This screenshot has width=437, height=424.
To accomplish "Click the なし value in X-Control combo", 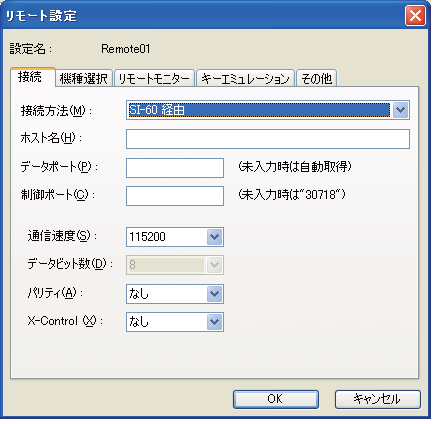I will (x=139, y=322).
